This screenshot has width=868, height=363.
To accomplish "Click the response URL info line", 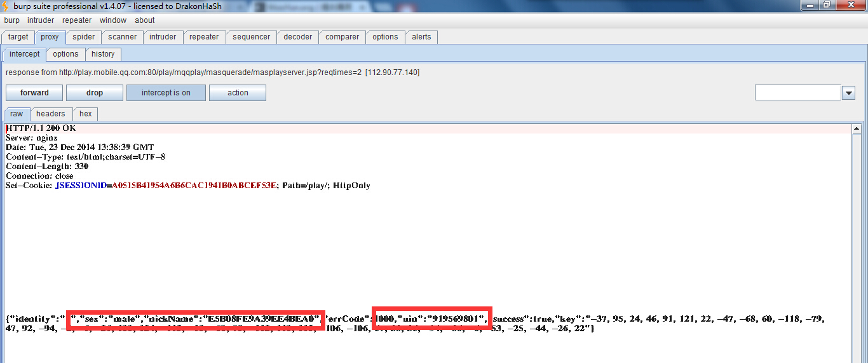I will click(x=212, y=72).
